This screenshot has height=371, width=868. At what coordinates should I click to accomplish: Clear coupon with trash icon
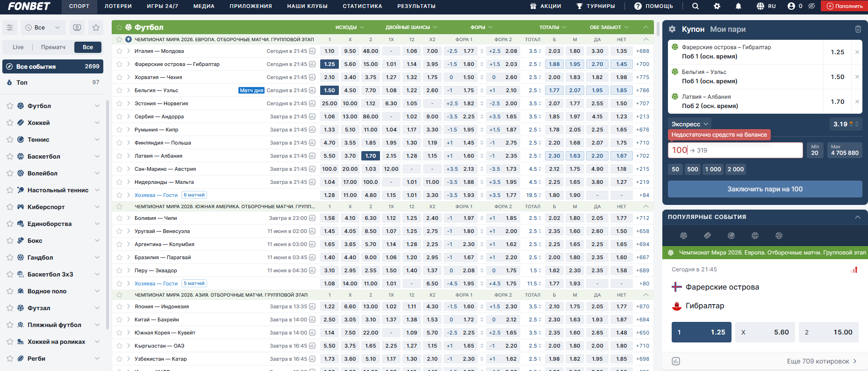pyautogui.click(x=858, y=29)
